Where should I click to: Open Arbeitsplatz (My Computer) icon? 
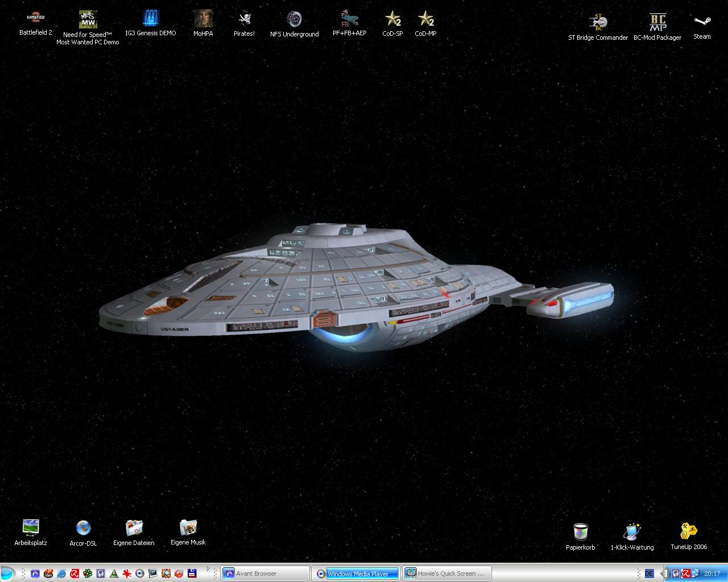[31, 533]
